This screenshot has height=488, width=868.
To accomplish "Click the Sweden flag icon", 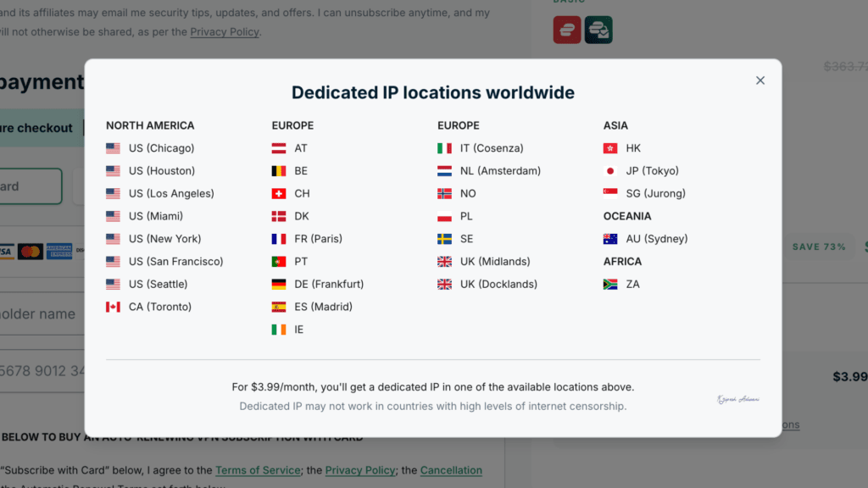I will coord(444,239).
